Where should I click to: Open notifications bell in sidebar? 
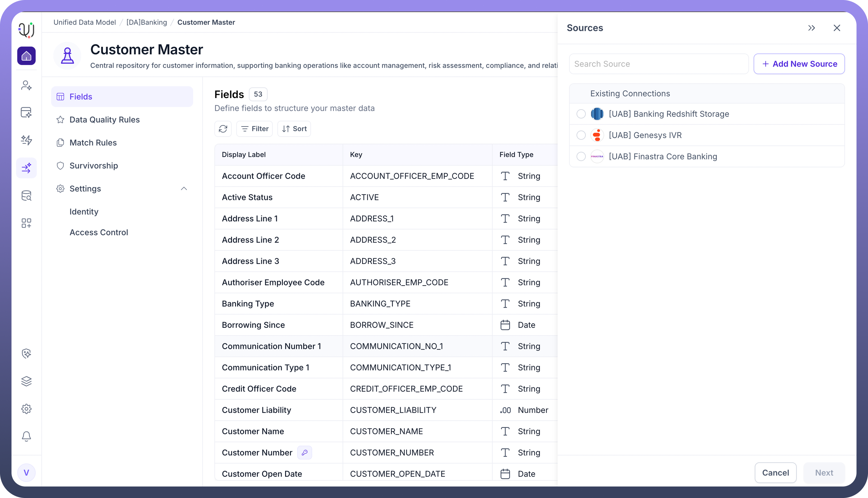coord(26,436)
